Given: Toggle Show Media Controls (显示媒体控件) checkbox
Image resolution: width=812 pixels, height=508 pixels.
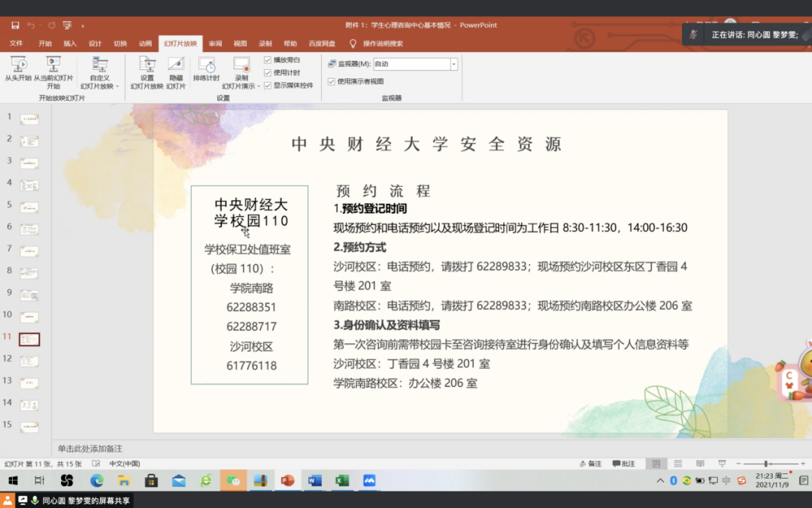Looking at the screenshot, I should (x=268, y=86).
